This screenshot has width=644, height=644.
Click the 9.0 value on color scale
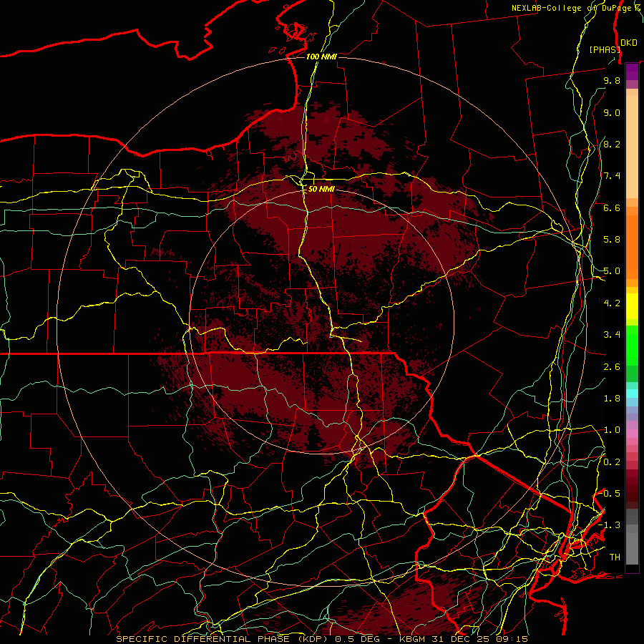pyautogui.click(x=612, y=112)
